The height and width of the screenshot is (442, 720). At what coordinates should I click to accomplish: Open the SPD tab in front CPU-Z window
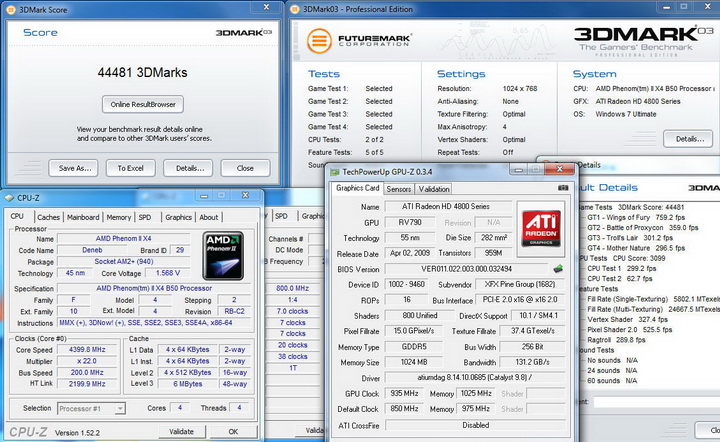click(145, 217)
